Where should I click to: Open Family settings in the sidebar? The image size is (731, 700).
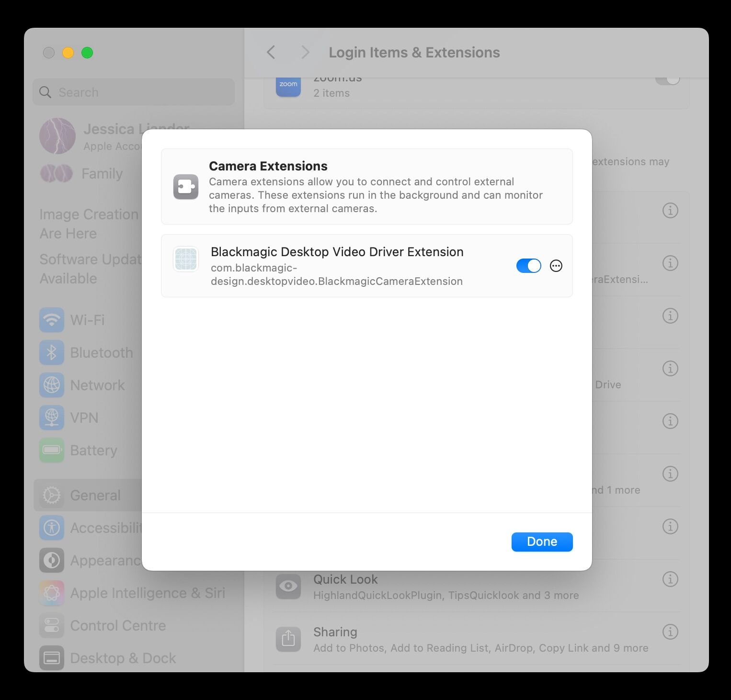click(x=81, y=173)
